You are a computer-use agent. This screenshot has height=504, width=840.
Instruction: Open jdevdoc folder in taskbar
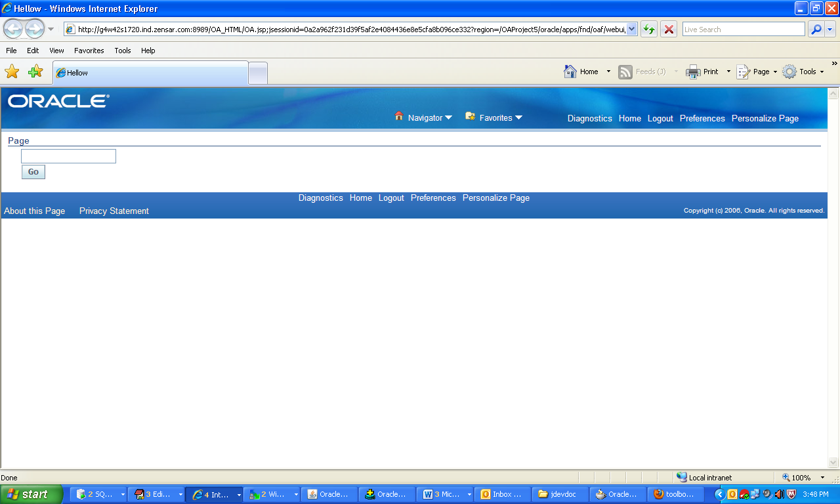(x=559, y=494)
